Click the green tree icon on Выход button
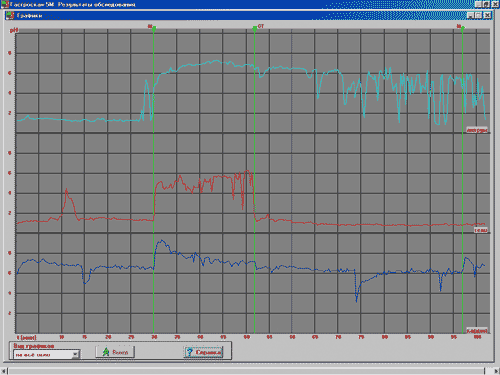The width and height of the screenshot is (500, 375). (106, 352)
